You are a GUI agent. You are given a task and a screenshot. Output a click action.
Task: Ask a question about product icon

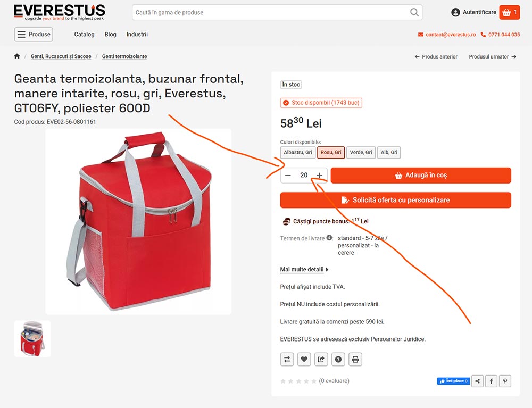(338, 359)
